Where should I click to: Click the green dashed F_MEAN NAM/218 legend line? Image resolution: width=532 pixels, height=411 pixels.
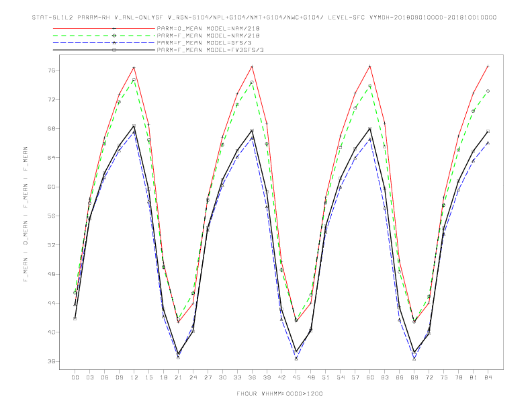(x=104, y=36)
